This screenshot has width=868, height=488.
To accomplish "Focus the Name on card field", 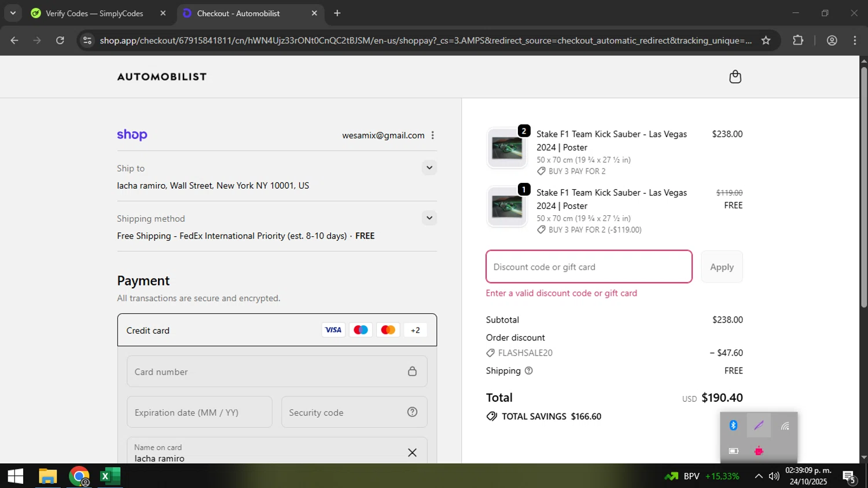I will (277, 450).
